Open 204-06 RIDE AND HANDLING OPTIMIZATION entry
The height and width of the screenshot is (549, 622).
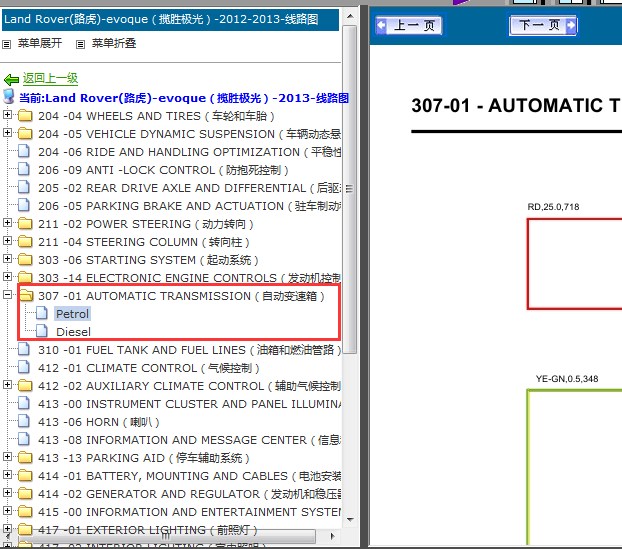[x=190, y=152]
